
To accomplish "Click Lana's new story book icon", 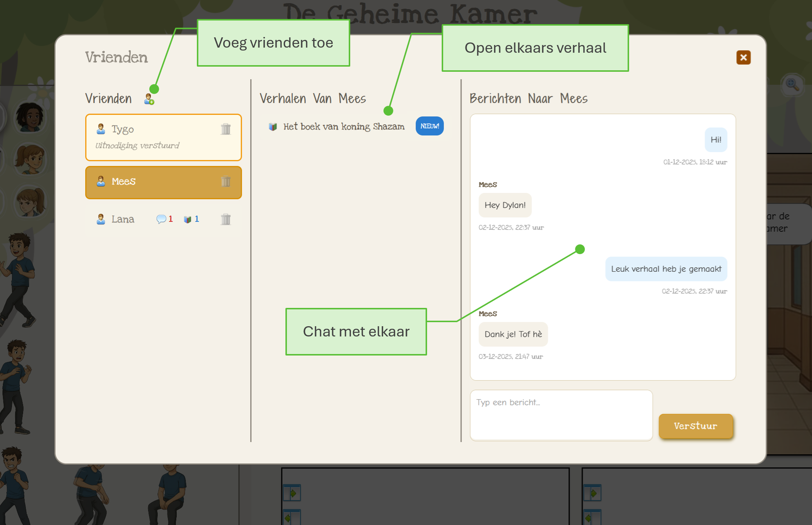I will (188, 219).
